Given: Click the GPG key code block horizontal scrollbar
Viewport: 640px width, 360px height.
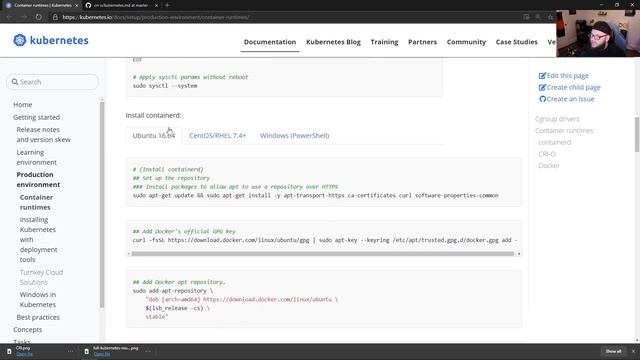Looking at the screenshot, I should click(x=322, y=254).
